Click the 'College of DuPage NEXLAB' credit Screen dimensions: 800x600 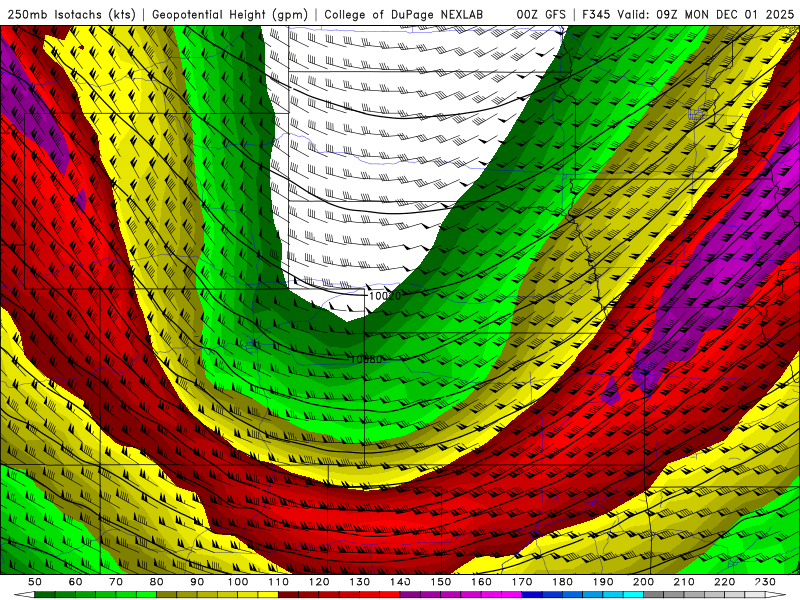coord(404,15)
